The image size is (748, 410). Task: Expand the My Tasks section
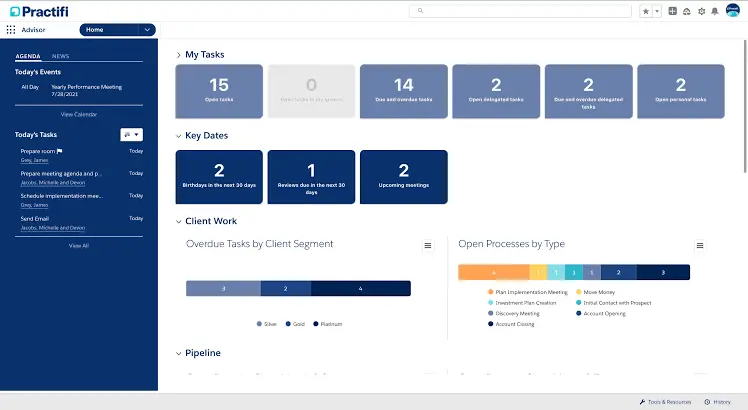178,55
